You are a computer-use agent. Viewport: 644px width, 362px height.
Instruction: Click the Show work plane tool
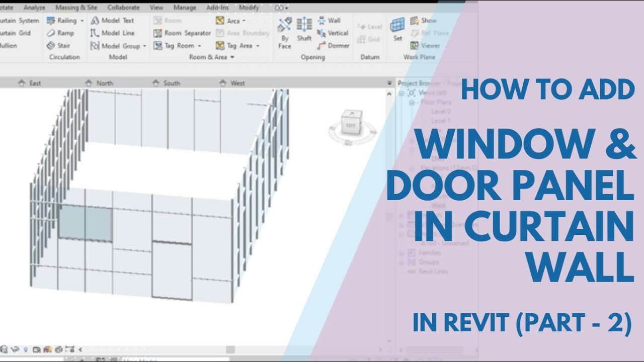423,21
